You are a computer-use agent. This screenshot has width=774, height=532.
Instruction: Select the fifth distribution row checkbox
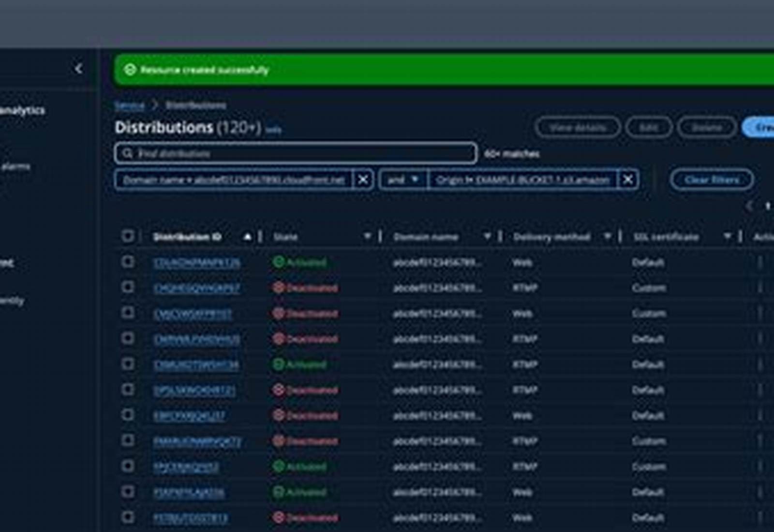pos(128,364)
